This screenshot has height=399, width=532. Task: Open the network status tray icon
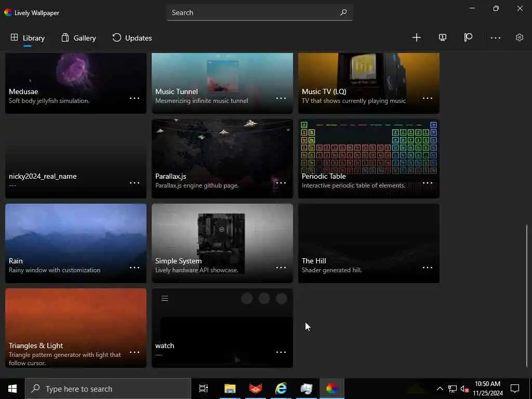click(453, 389)
